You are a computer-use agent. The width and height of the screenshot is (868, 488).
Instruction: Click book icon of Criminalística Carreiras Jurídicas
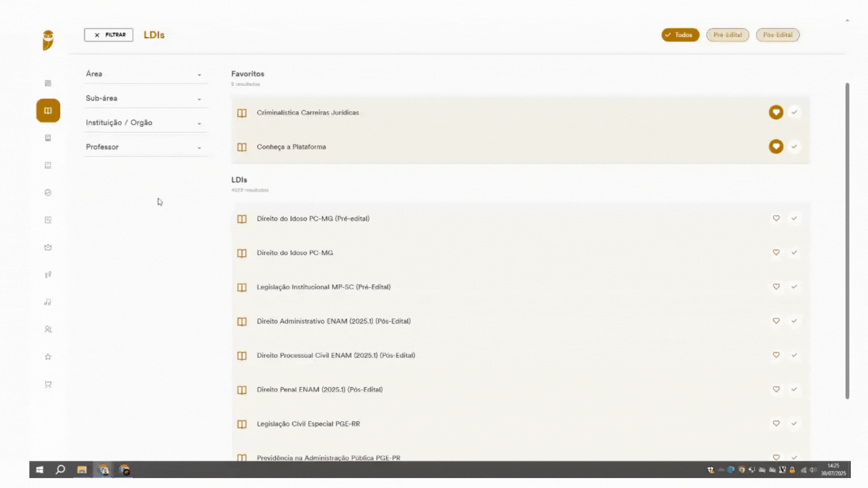(x=242, y=113)
